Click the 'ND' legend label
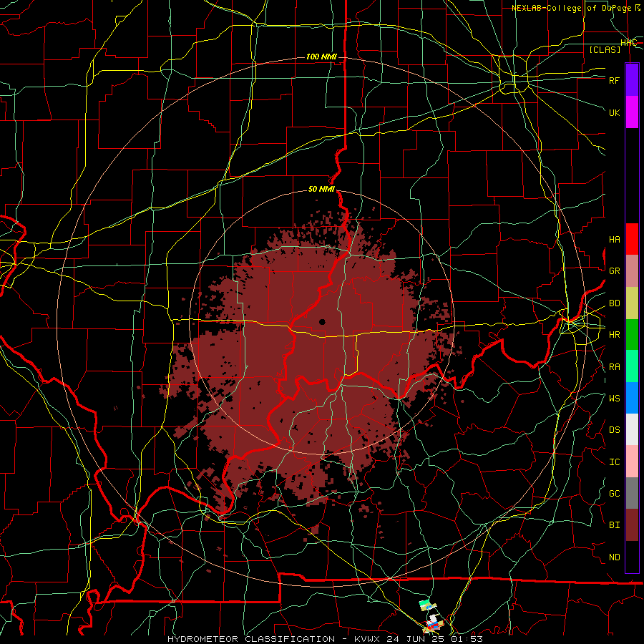This screenshot has height=644, width=644. pos(614,557)
